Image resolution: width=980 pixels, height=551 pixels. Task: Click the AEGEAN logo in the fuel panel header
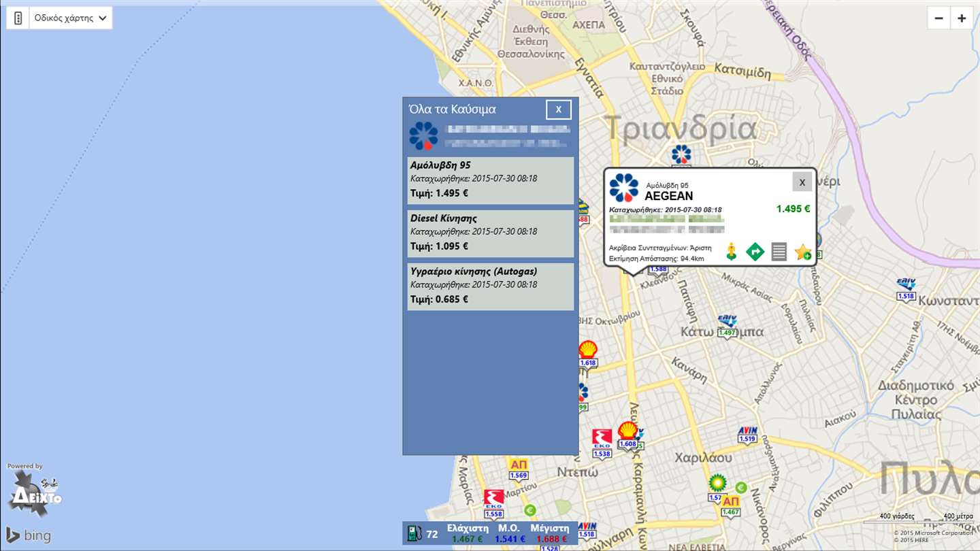[x=423, y=136]
